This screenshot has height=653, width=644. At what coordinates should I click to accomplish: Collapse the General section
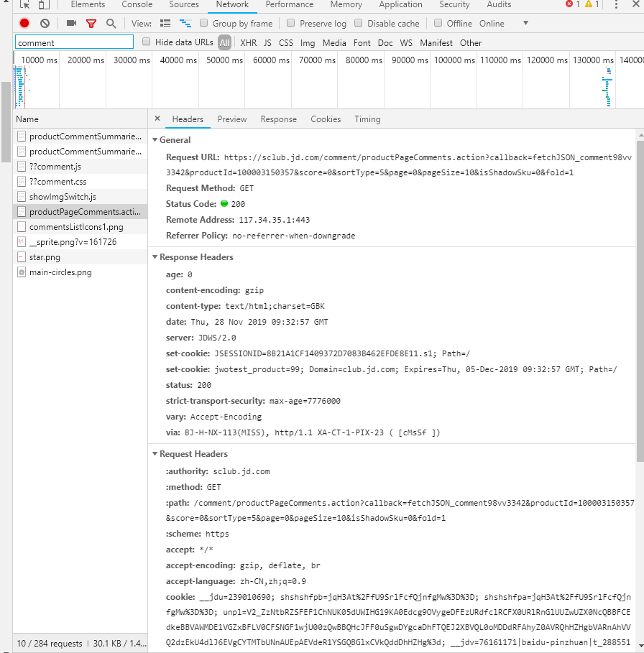coord(155,140)
